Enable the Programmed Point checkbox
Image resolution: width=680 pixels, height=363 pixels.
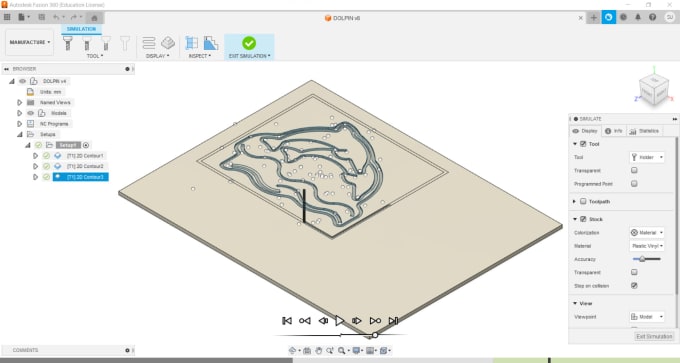click(634, 184)
